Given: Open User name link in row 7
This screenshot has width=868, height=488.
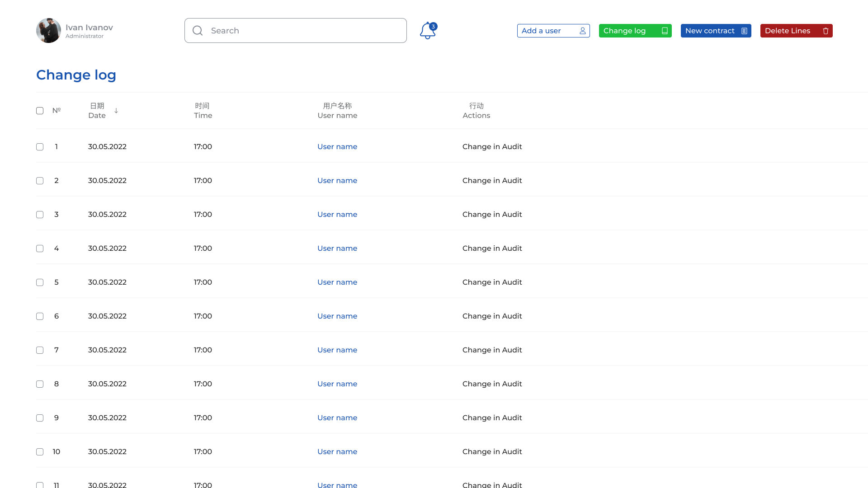Looking at the screenshot, I should [337, 350].
